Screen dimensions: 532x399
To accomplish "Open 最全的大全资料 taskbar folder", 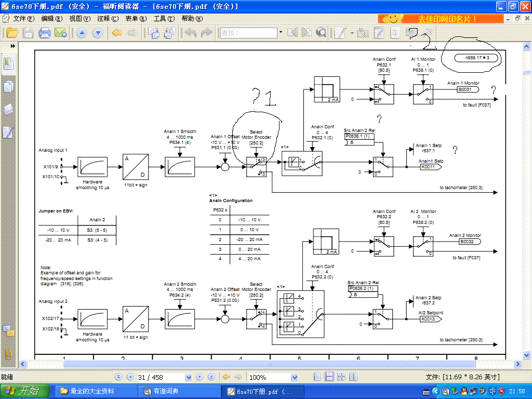I will point(95,391).
